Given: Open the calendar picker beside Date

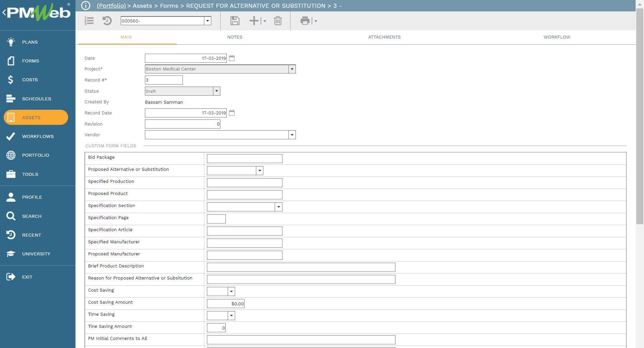Looking at the screenshot, I should [232, 58].
